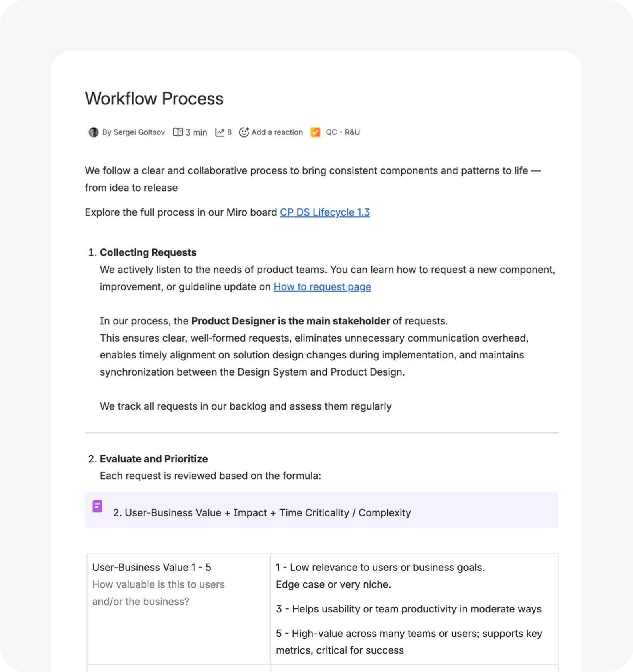Click the purple formula info panel text
The height and width of the screenshot is (672, 633).
pos(262,513)
